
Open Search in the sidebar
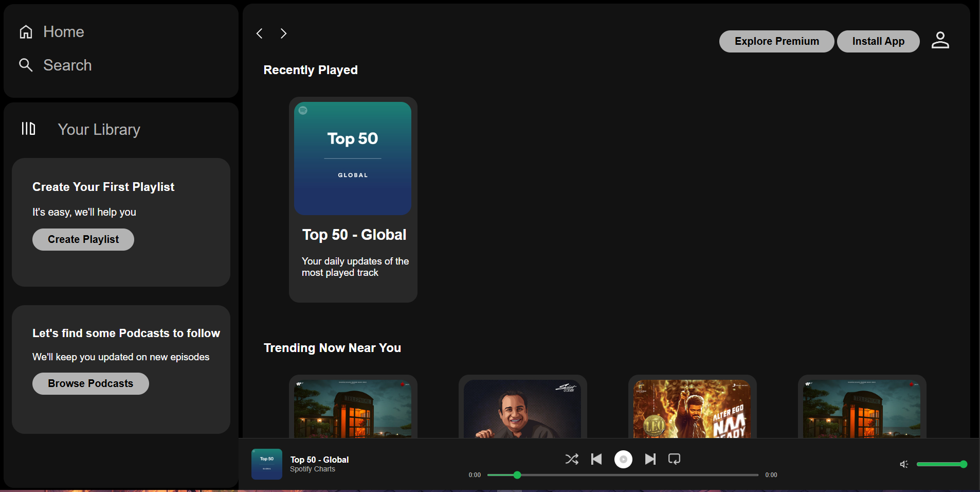click(67, 65)
